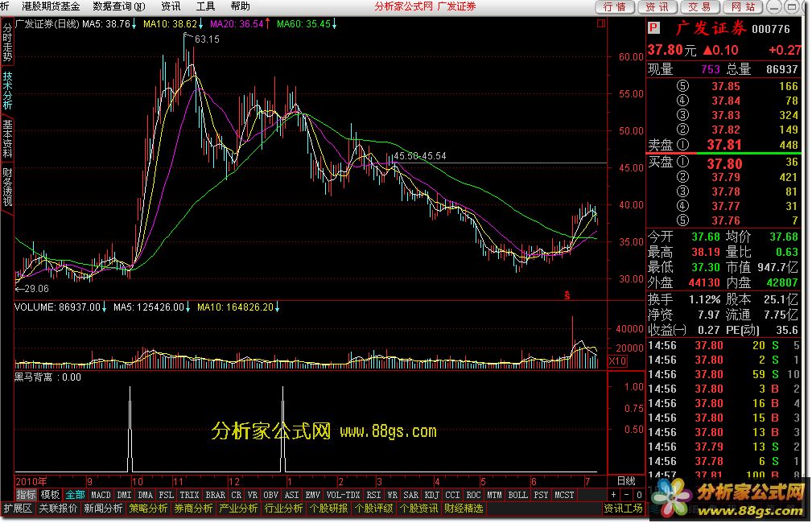Select the MTM indicator
Screen dimensions: 812x523
495,495
